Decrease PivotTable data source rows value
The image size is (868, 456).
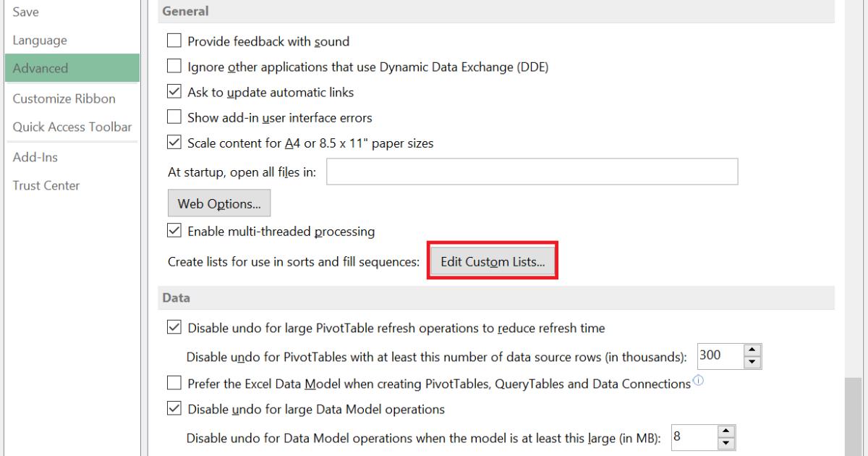pyautogui.click(x=753, y=361)
